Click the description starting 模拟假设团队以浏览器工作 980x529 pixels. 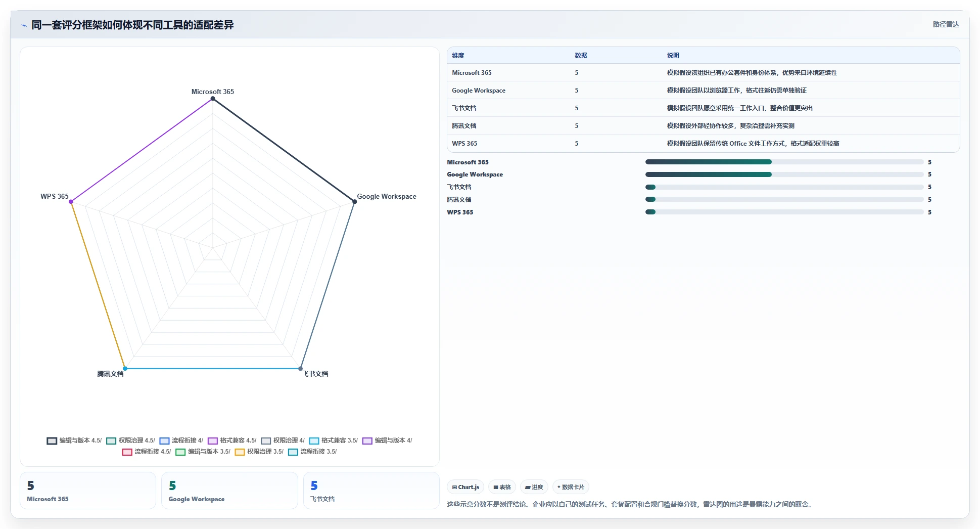coord(736,91)
